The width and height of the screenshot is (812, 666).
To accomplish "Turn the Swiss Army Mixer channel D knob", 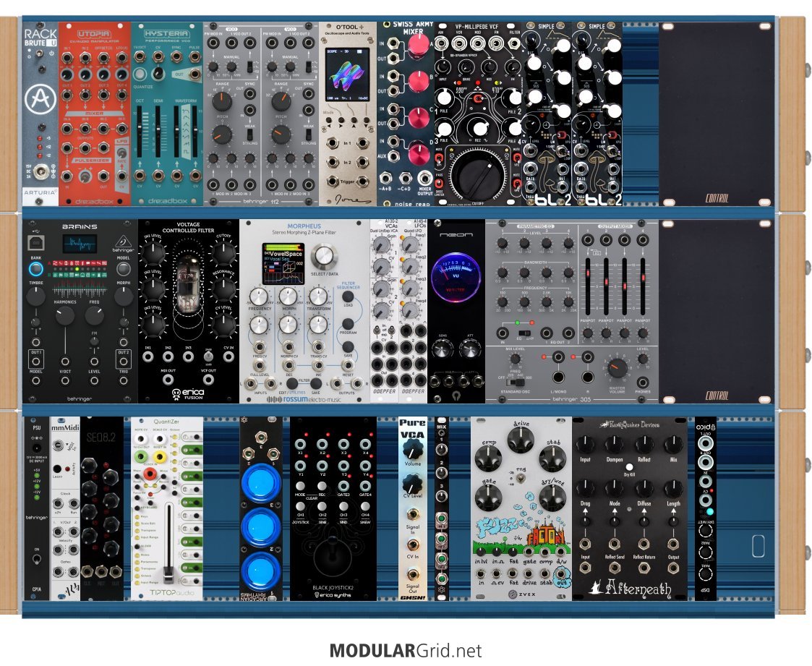I will point(419,154).
